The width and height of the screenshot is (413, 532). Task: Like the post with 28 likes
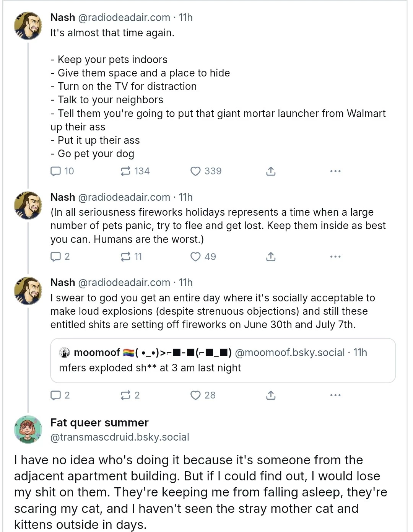tap(203, 395)
